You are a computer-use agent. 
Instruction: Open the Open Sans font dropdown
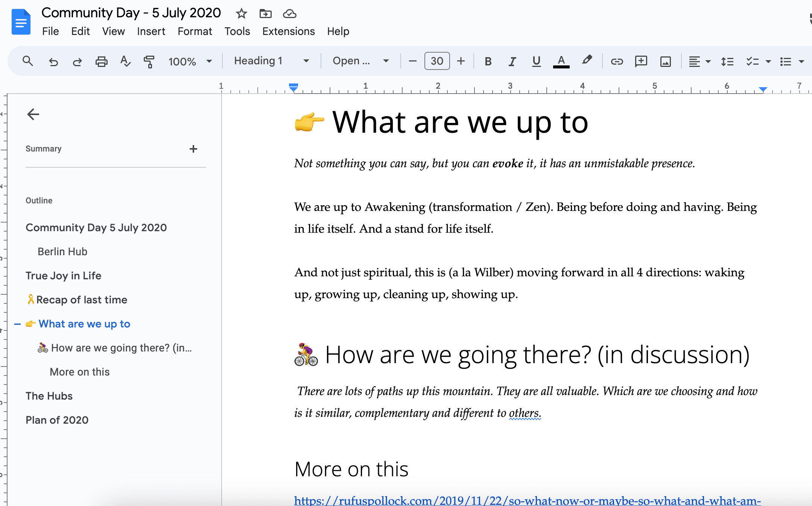tap(360, 61)
